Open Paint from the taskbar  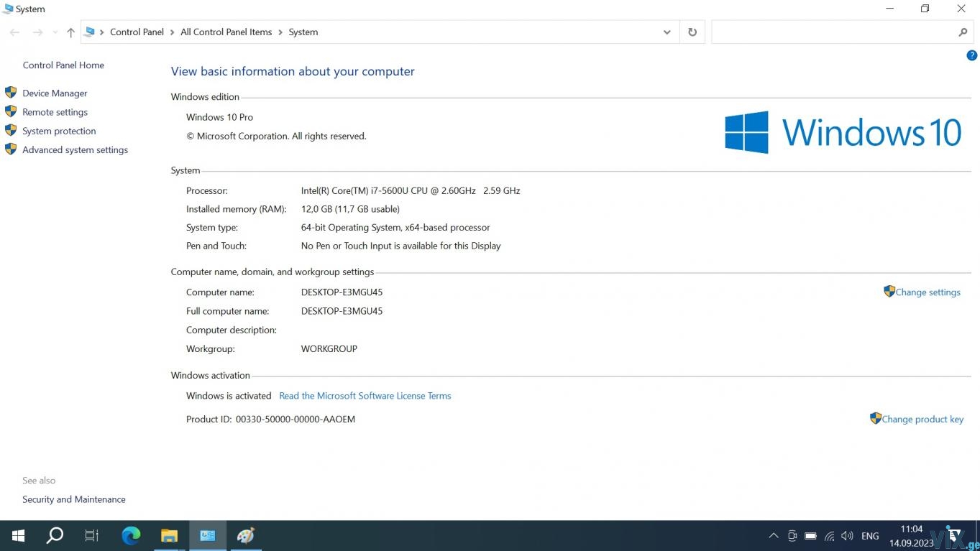pos(246,536)
